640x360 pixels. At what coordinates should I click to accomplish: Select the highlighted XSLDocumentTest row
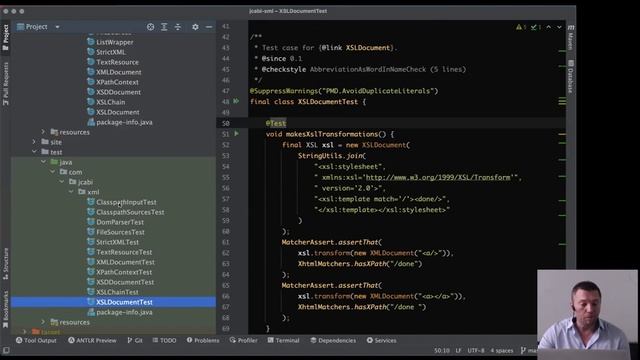click(113, 302)
